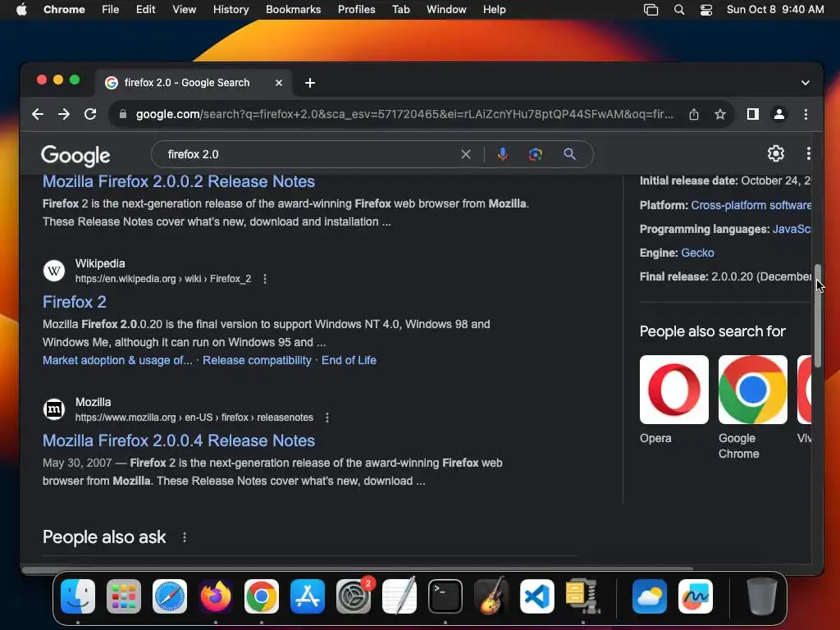840x630 pixels.
Task: Open the Weather app in the Dock
Action: point(650,596)
